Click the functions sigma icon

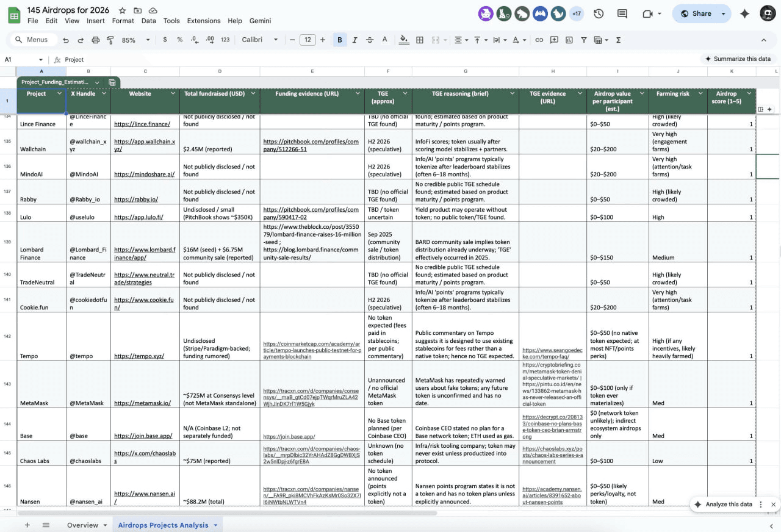click(x=618, y=40)
